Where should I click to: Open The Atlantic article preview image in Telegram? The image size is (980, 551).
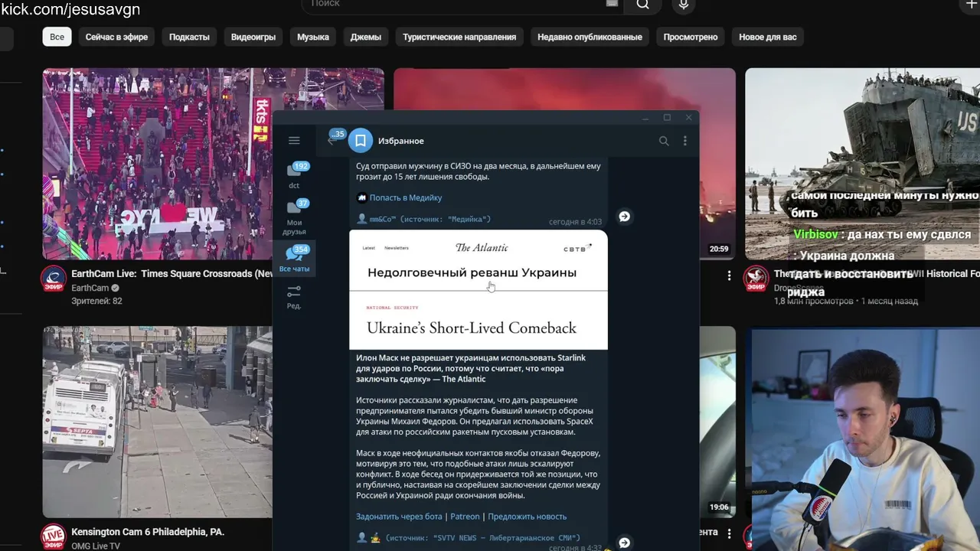pos(479,290)
